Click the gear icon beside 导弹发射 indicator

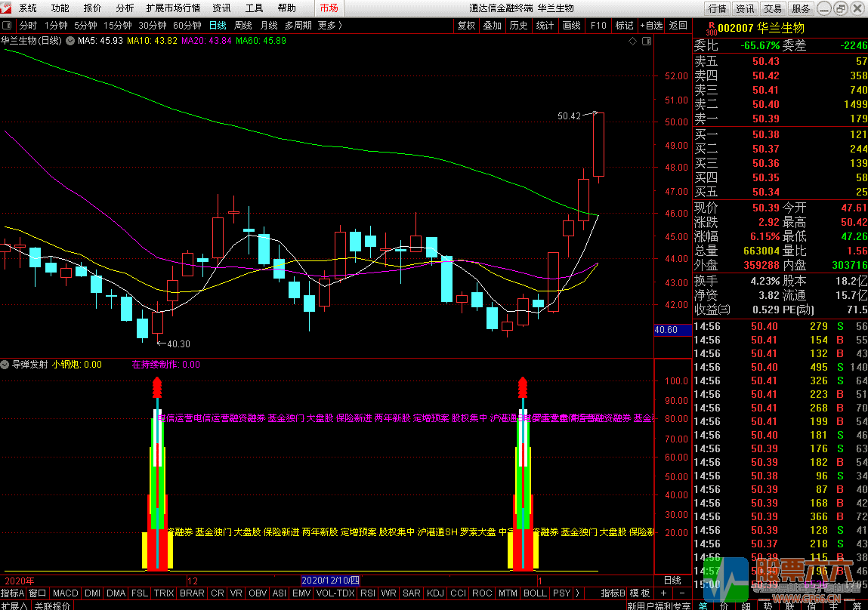5,364
